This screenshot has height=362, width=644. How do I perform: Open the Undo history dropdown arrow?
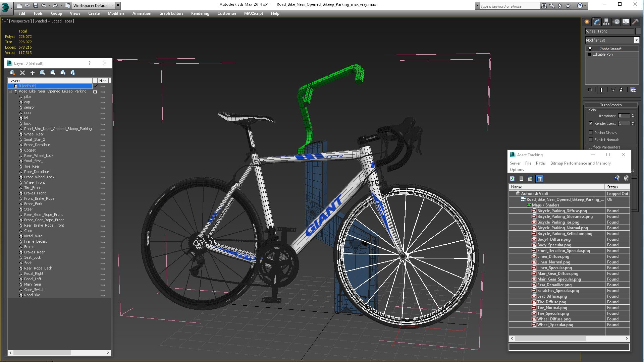[x=50, y=6]
